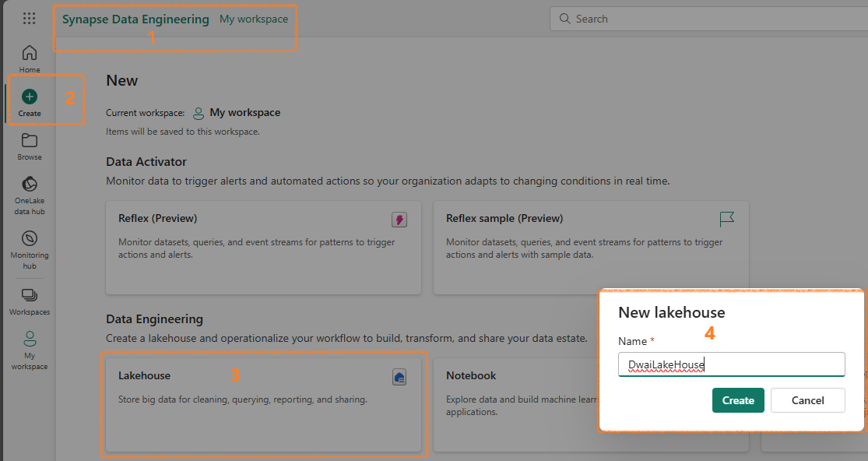Select the Lakehouse card
The image size is (868, 461).
click(x=263, y=405)
